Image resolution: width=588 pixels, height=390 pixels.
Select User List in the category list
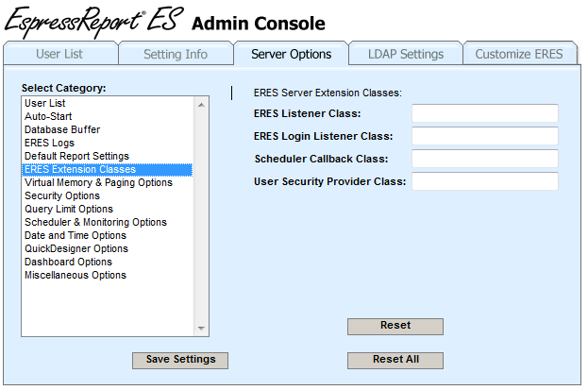(108, 103)
